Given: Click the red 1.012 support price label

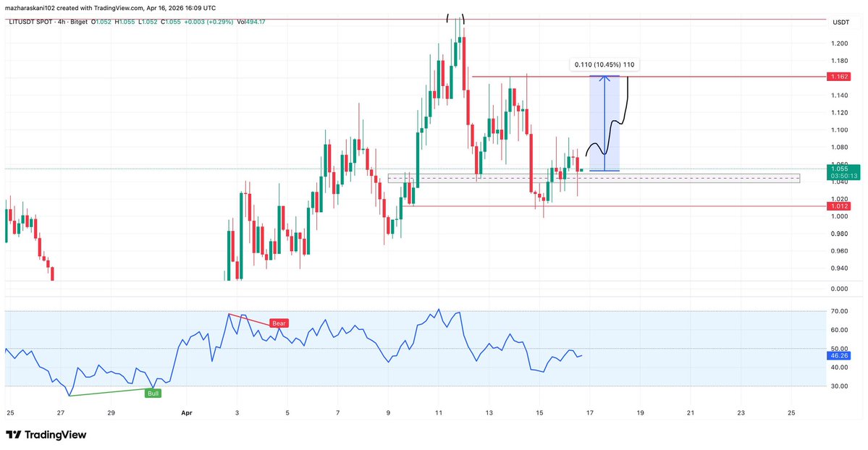Looking at the screenshot, I should 838,205.
